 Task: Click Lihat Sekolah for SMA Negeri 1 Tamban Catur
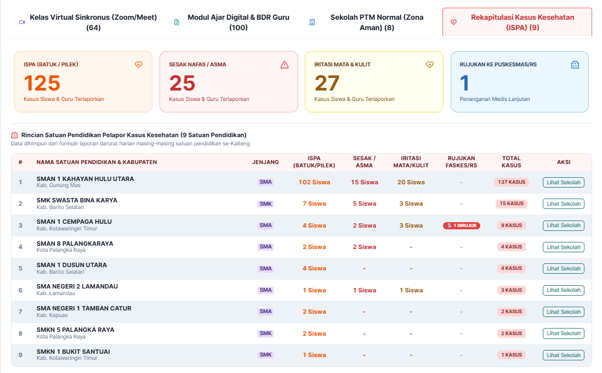[563, 312]
